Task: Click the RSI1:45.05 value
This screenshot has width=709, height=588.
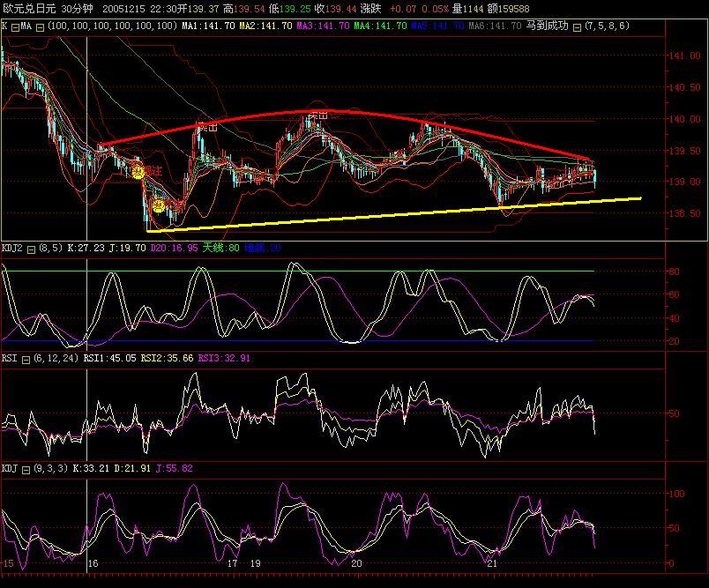Action: click(x=110, y=359)
